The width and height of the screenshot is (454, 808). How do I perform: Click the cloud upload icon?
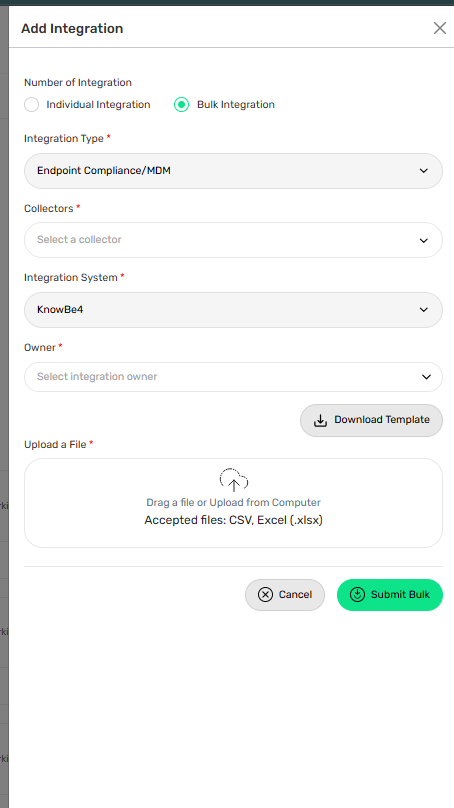(x=233, y=480)
